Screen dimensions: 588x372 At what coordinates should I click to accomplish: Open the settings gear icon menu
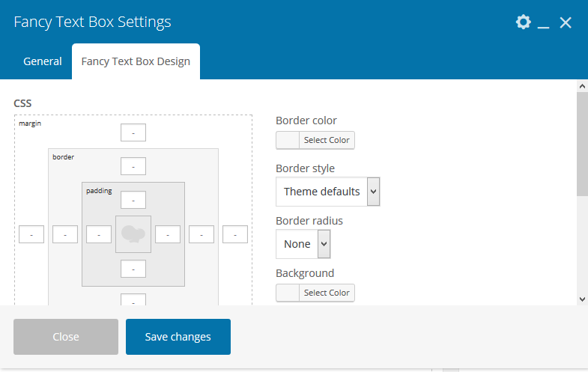pos(523,22)
